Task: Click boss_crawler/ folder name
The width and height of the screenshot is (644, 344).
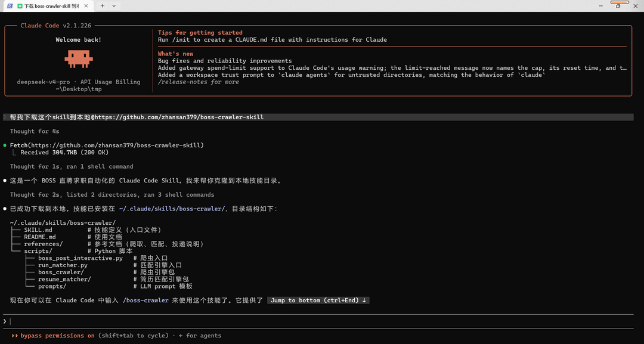Action: point(61,272)
